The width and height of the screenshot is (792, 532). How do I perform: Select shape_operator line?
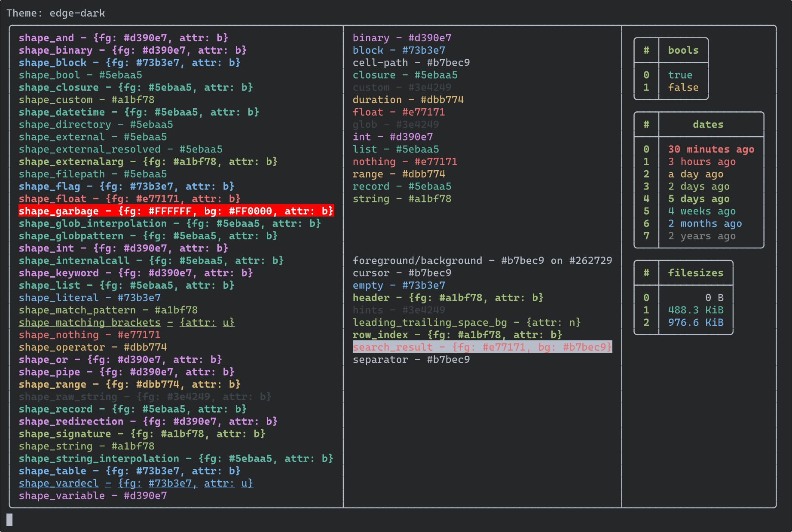click(x=93, y=347)
